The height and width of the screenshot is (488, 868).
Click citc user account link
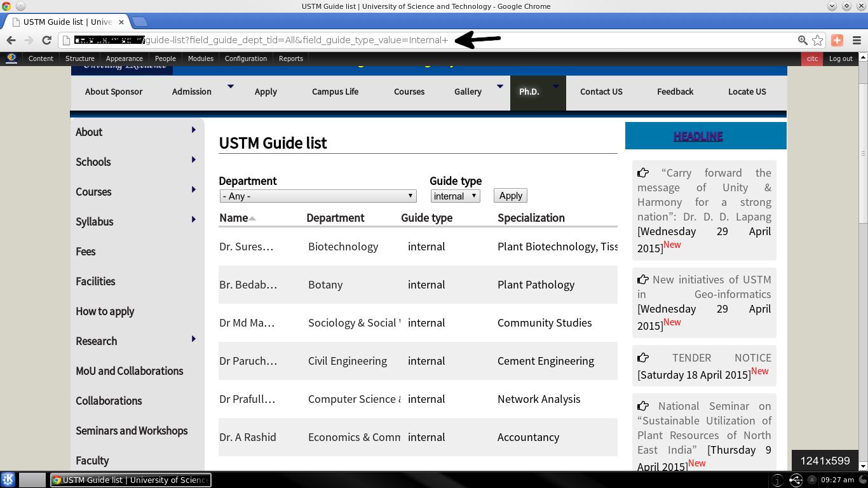coord(812,58)
